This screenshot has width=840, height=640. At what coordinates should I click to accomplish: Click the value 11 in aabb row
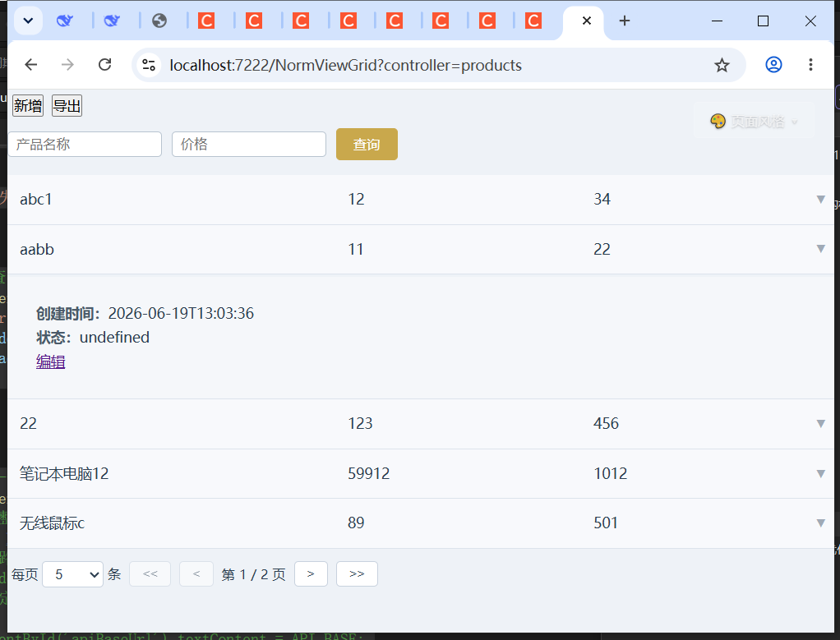click(356, 249)
